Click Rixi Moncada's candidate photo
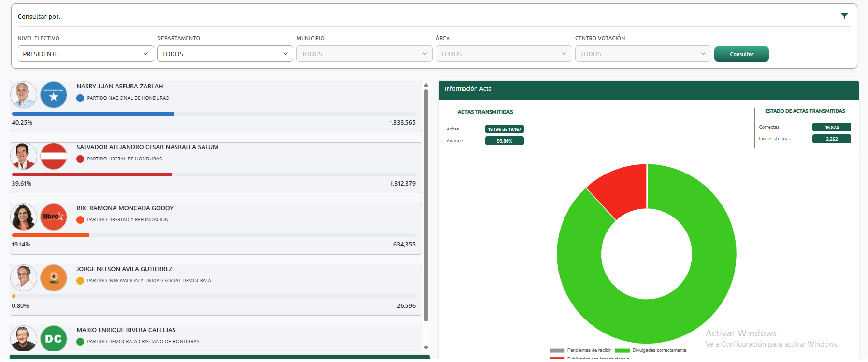 24,217
